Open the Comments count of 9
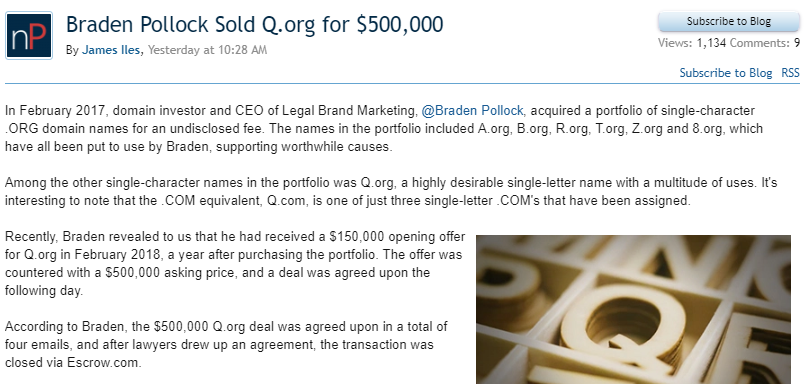805x384 pixels. pos(764,43)
